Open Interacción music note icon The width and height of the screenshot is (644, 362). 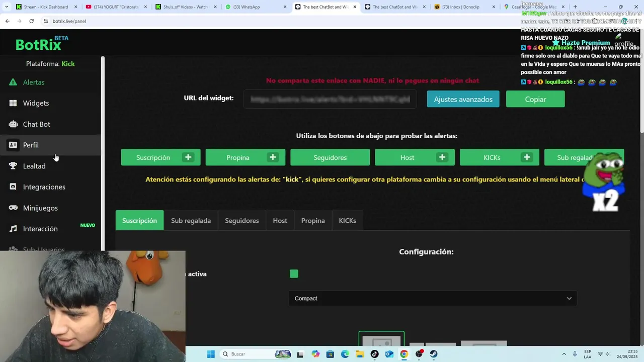pyautogui.click(x=13, y=229)
